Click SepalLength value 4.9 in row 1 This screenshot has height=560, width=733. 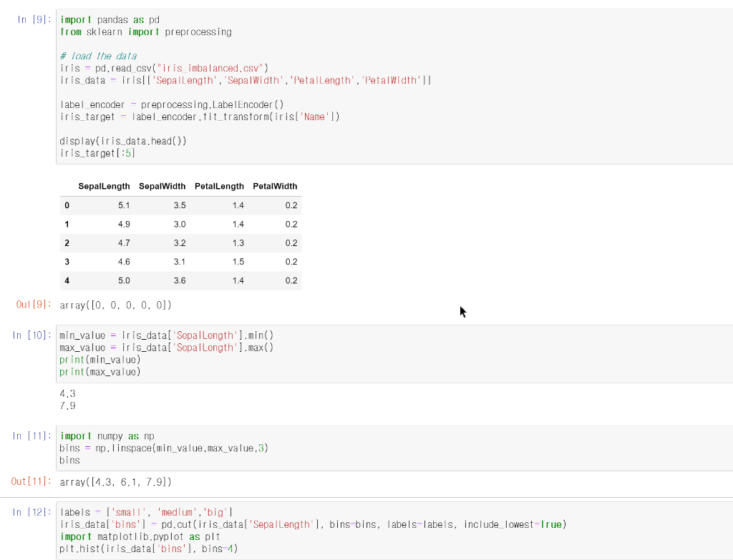pyautogui.click(x=124, y=224)
